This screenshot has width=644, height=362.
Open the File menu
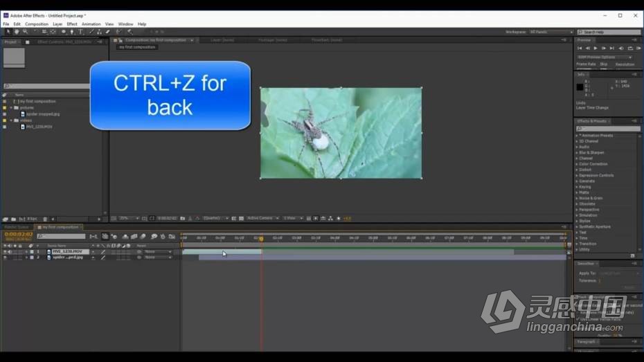click(x=6, y=24)
